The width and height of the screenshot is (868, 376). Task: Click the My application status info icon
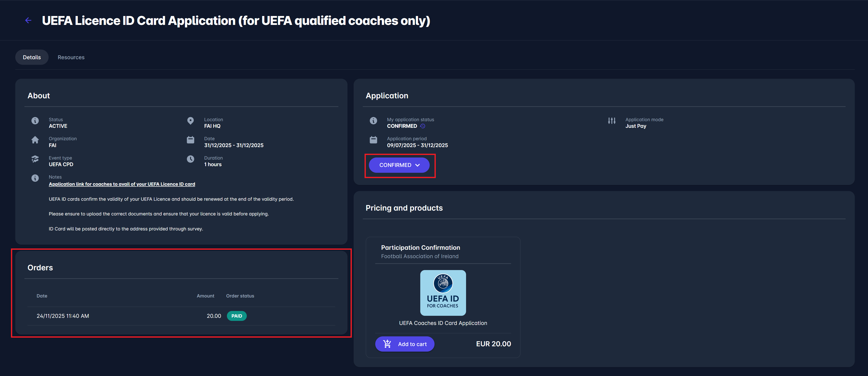373,120
